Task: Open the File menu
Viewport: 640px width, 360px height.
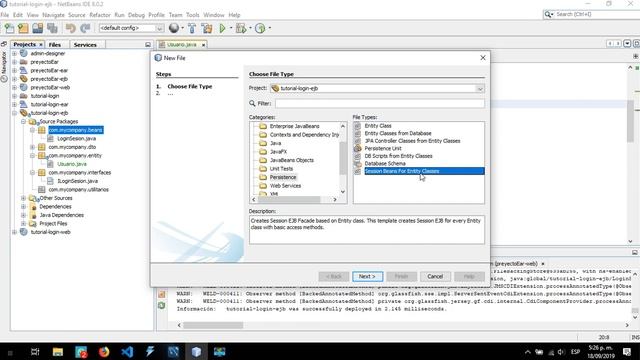Action: click(5, 15)
